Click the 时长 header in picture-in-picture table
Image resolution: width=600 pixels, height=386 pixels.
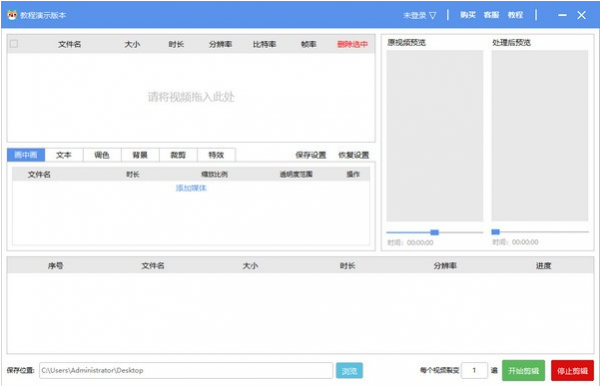(133, 174)
